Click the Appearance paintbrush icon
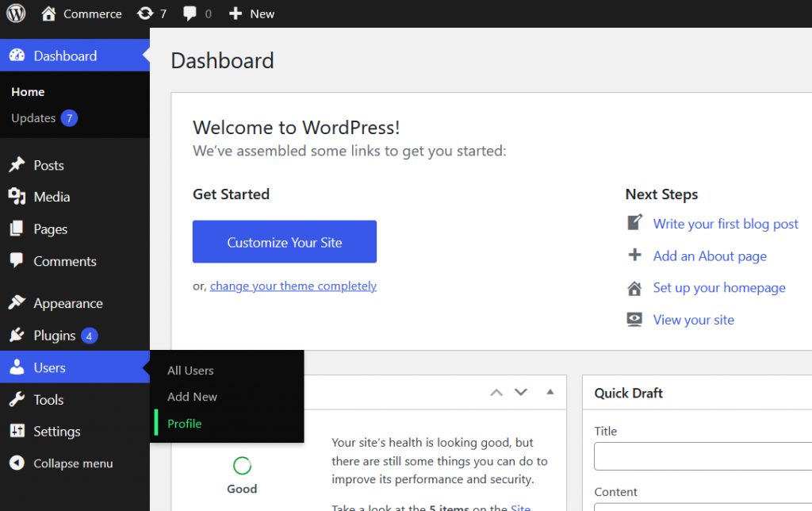Screen dimensions: 812x511 point(17,302)
